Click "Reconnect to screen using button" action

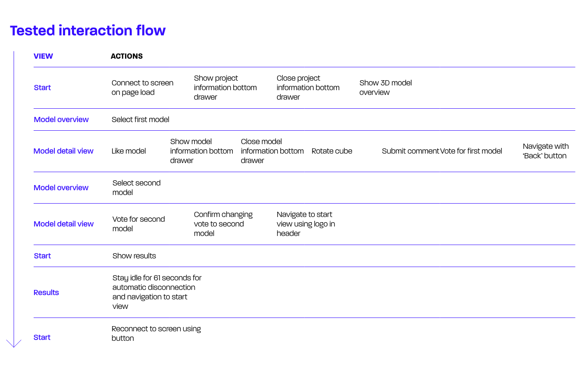156,333
